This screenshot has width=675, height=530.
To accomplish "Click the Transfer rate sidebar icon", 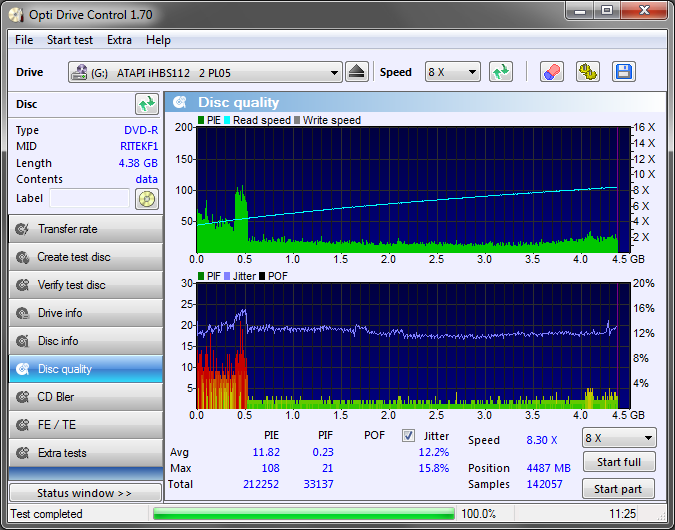I will [x=22, y=229].
